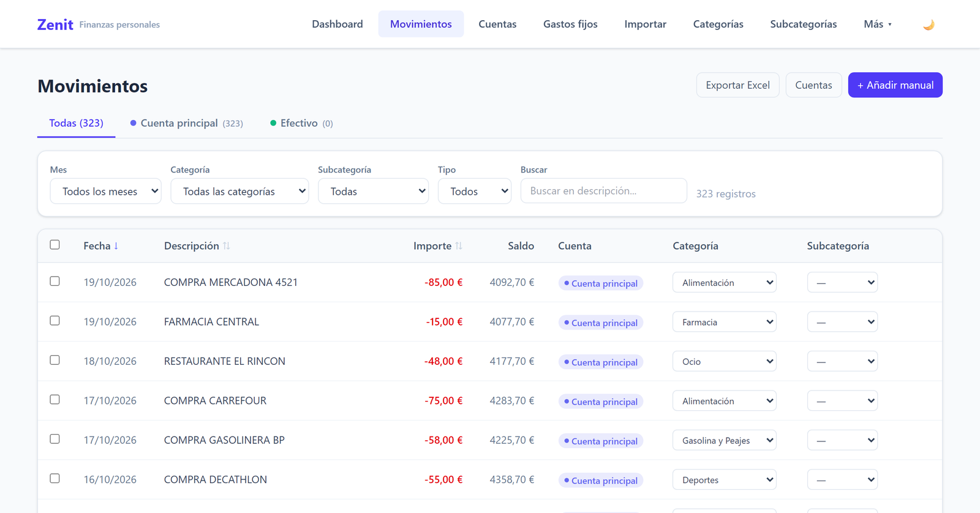Click the 323 registros count text

726,193
